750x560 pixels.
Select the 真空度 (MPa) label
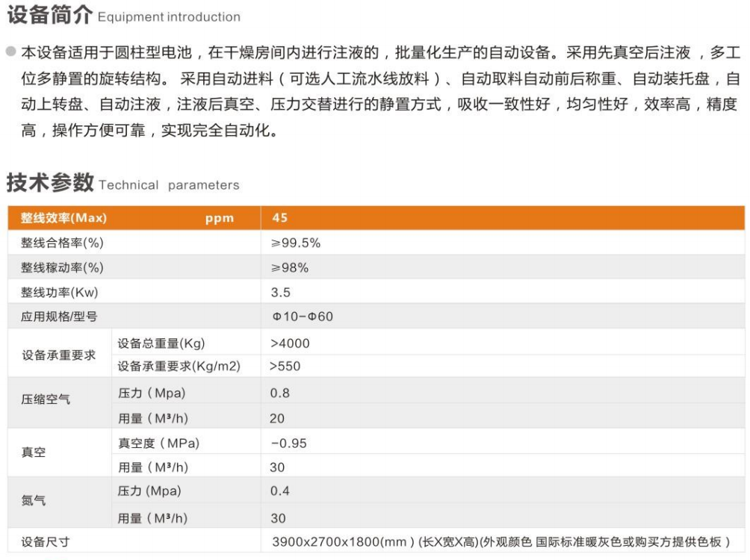tap(159, 443)
